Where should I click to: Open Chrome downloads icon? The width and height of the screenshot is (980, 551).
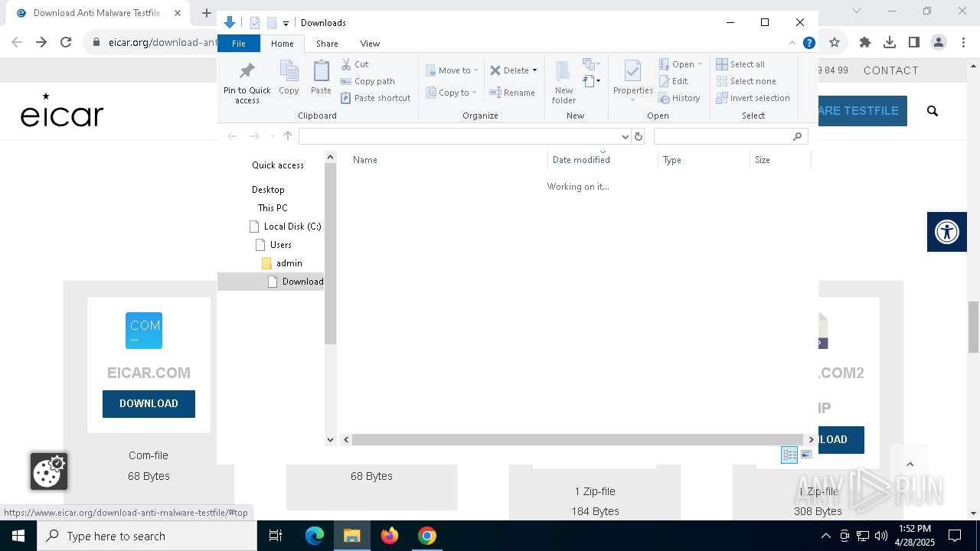(889, 42)
